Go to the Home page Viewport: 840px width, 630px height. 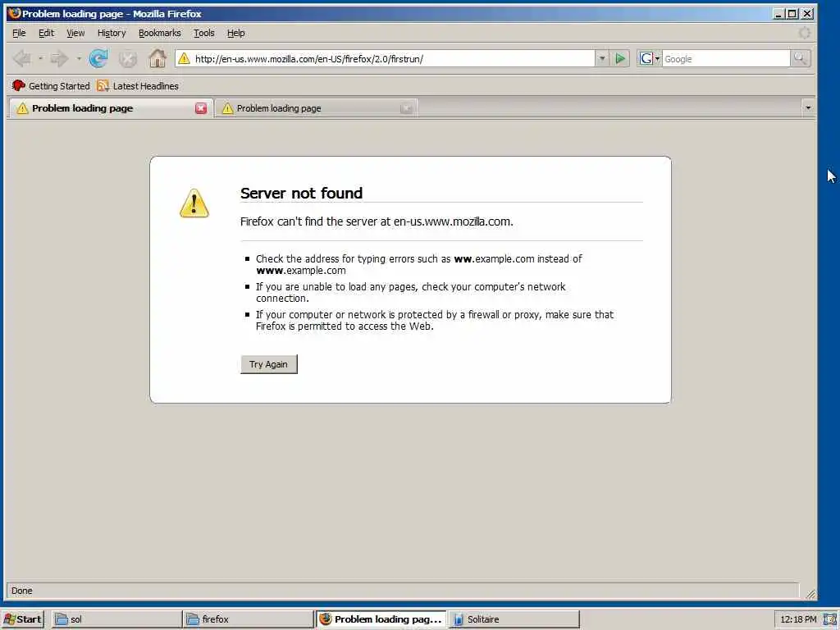[x=157, y=58]
